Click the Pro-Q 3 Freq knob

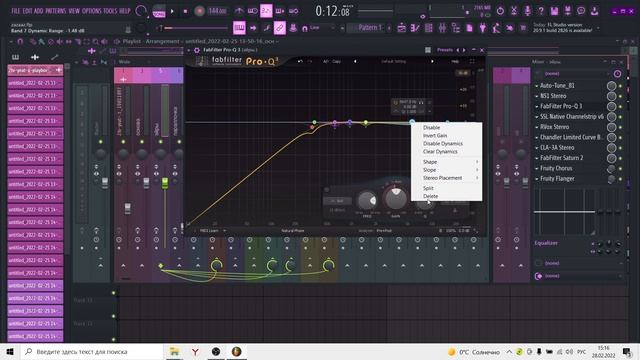[x=367, y=200]
